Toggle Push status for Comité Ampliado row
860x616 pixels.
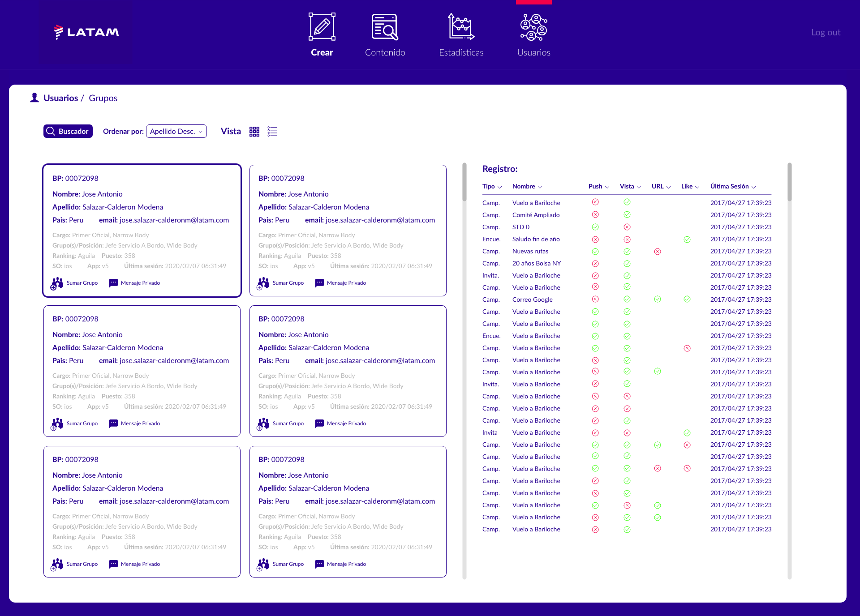[595, 215]
